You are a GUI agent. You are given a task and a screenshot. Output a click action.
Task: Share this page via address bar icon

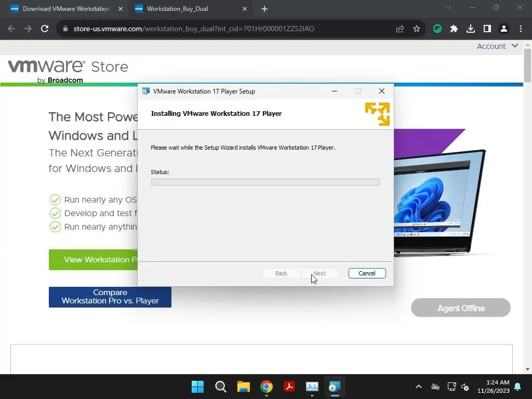[x=400, y=29]
